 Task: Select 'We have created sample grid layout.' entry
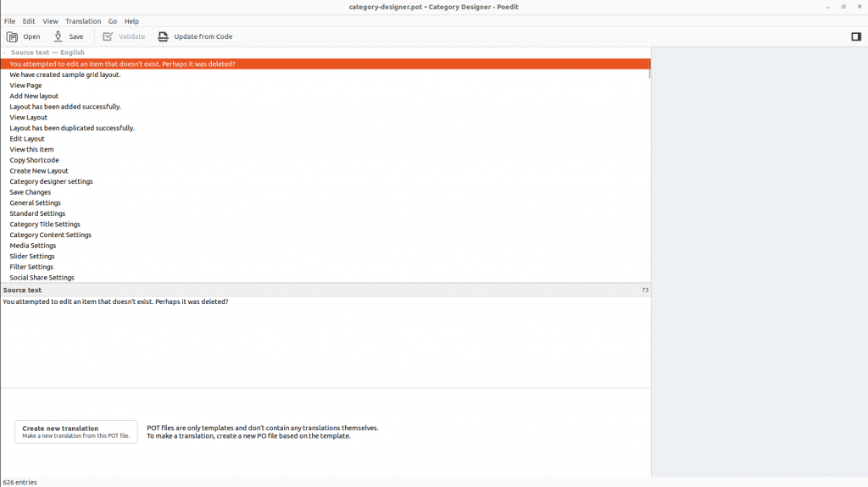65,75
